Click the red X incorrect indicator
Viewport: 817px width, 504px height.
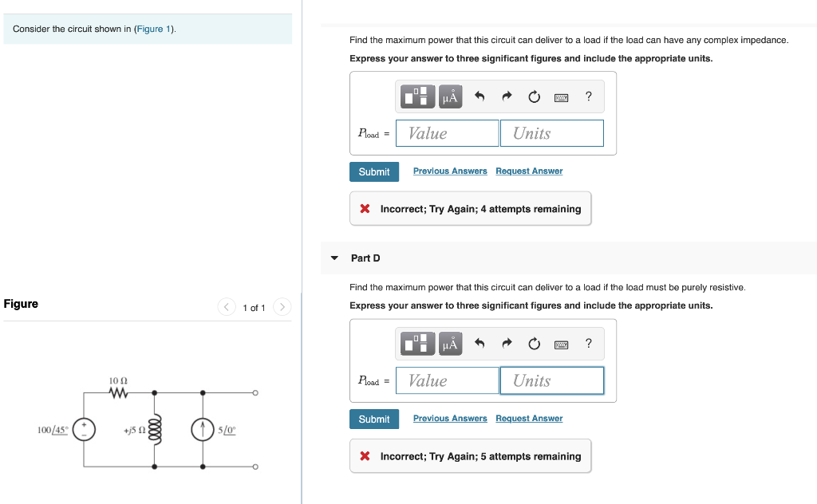(x=364, y=208)
